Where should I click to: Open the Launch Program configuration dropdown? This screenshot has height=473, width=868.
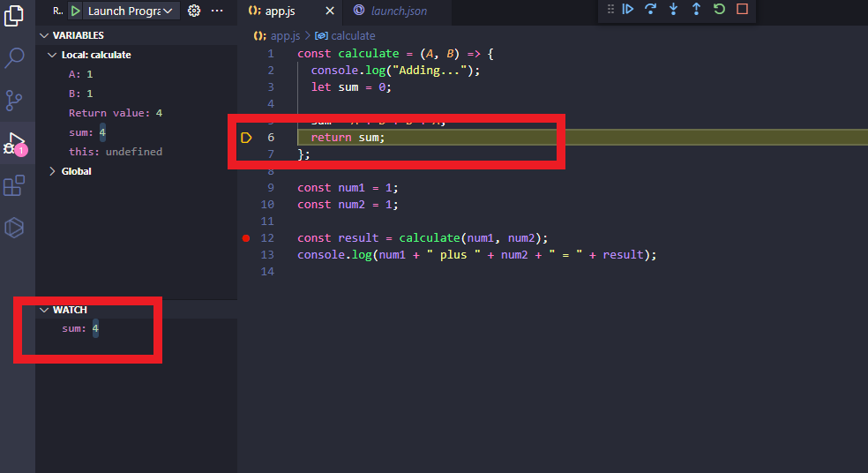click(x=168, y=11)
